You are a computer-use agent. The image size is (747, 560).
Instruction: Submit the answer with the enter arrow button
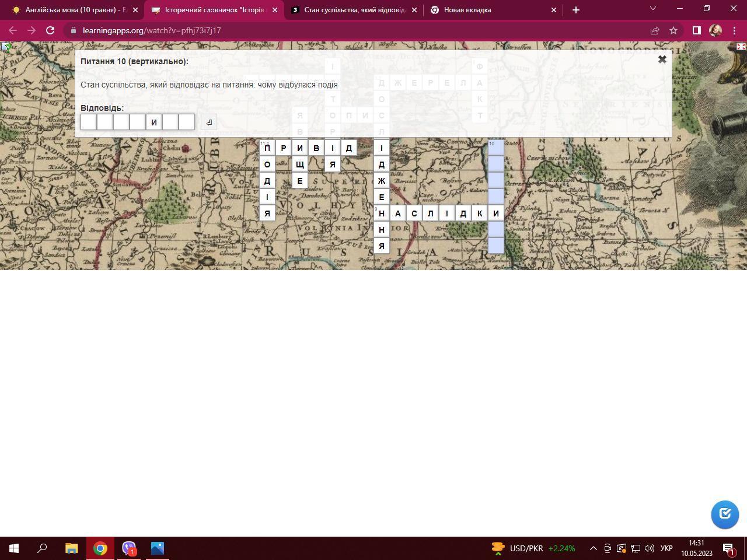[209, 122]
